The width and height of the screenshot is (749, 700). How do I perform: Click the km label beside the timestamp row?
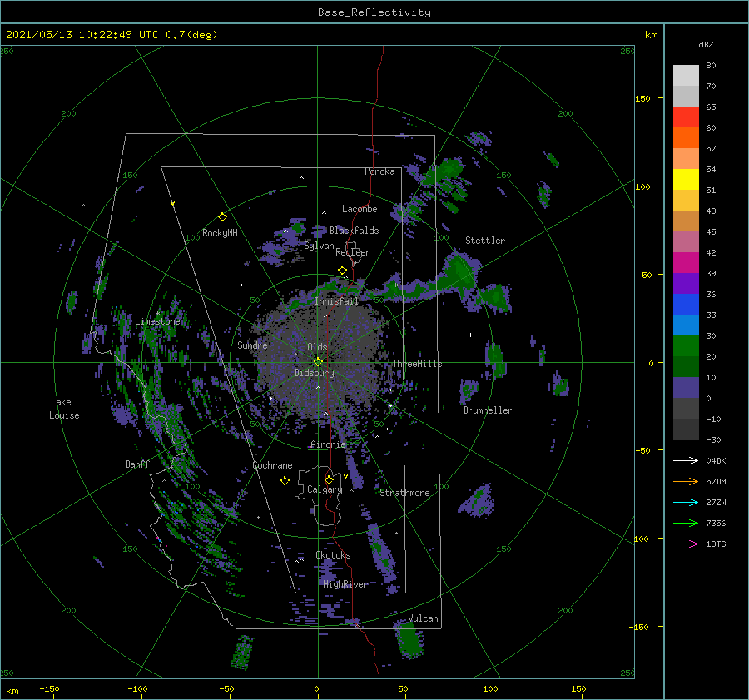point(651,35)
